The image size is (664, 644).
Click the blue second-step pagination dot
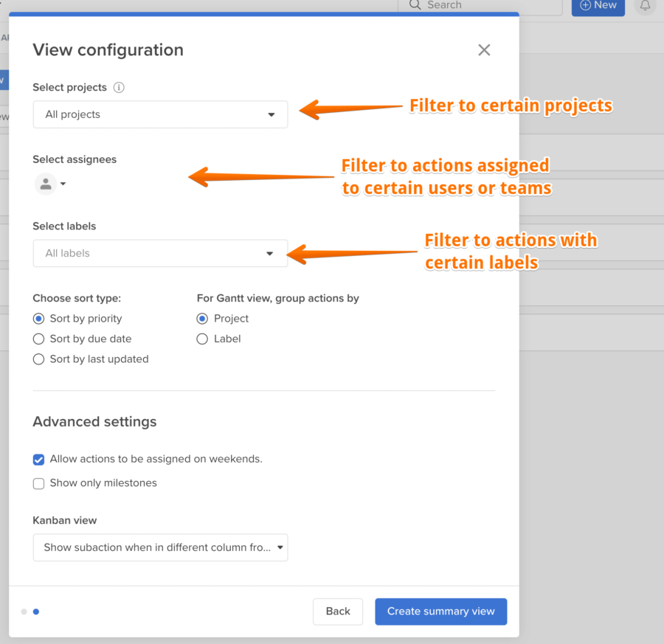pos(36,612)
